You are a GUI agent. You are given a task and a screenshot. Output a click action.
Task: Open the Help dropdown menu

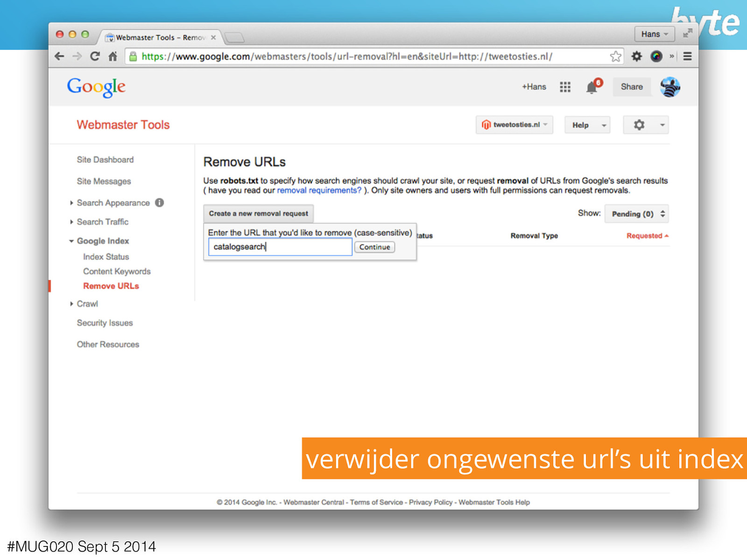587,125
